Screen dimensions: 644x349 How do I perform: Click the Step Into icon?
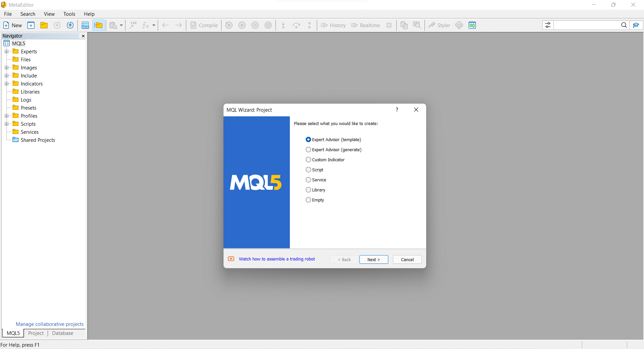tap(283, 25)
